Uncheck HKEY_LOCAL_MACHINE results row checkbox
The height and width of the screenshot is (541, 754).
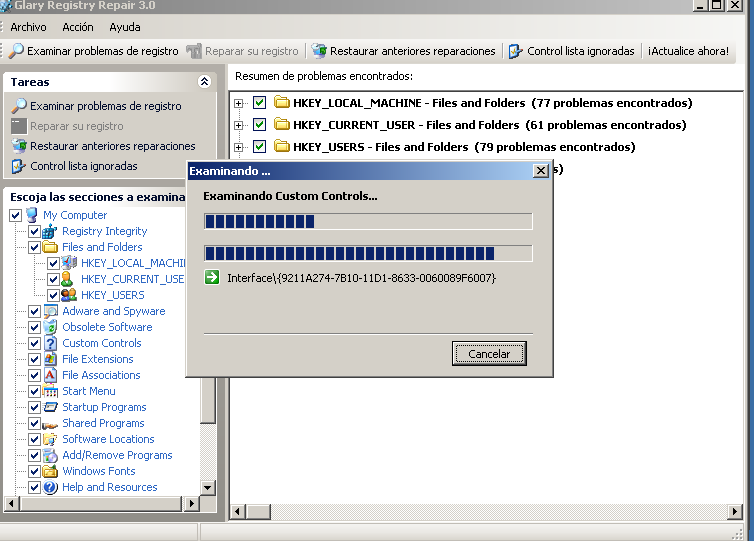click(x=259, y=102)
